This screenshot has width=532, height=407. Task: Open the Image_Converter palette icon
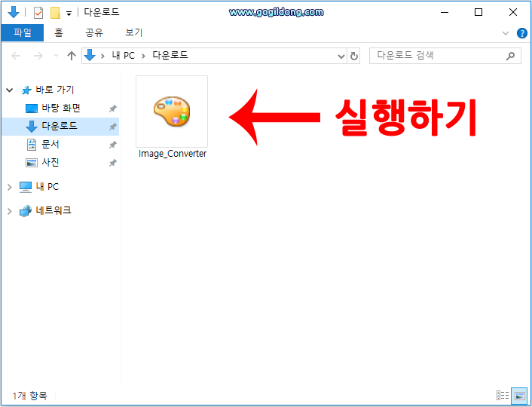coord(172,112)
